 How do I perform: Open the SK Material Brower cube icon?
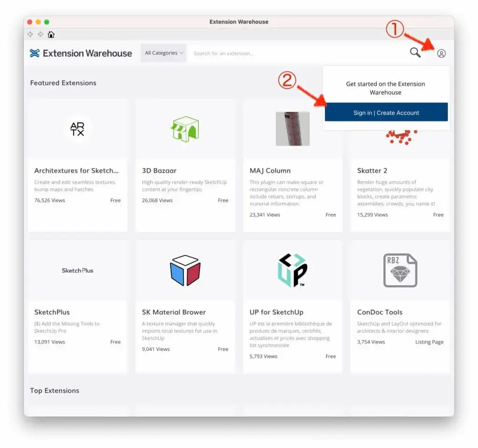pyautogui.click(x=185, y=270)
